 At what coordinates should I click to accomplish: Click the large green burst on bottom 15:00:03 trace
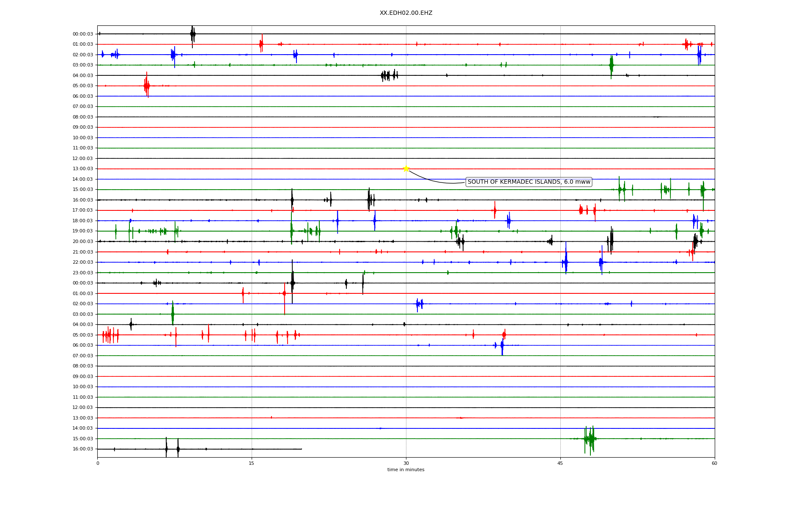tap(590, 439)
